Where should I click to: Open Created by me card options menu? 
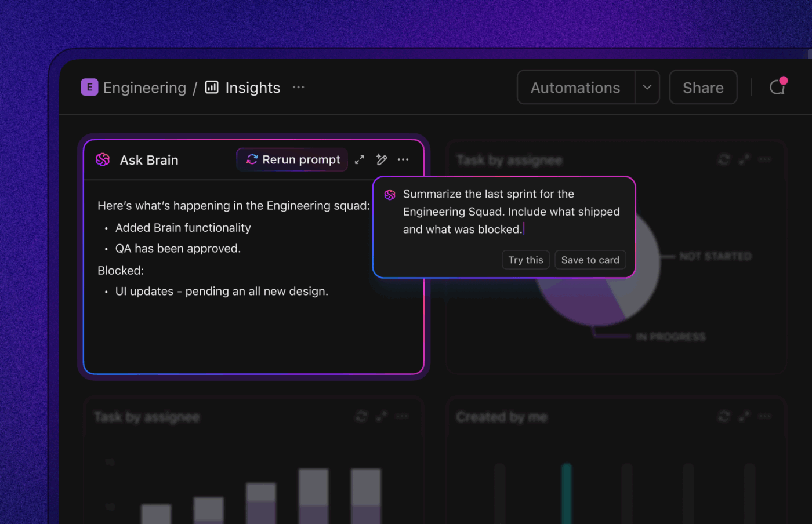(765, 416)
